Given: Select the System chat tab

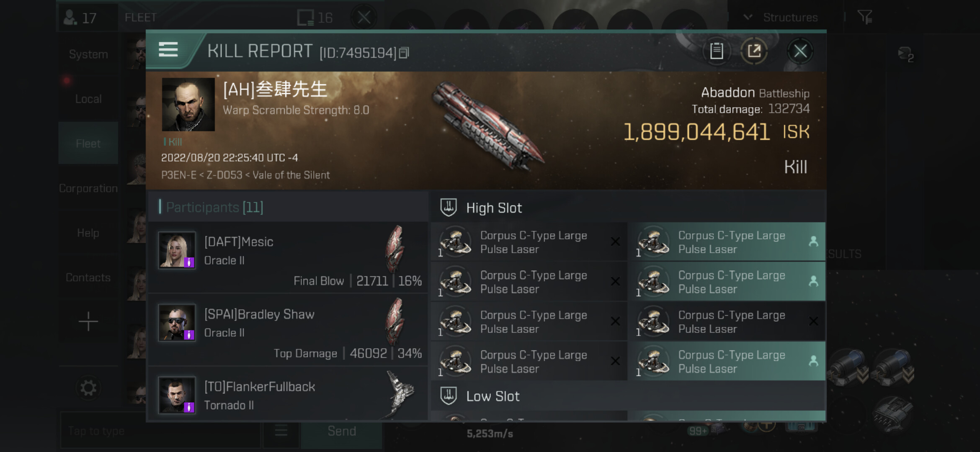Looking at the screenshot, I should pos(88,54).
